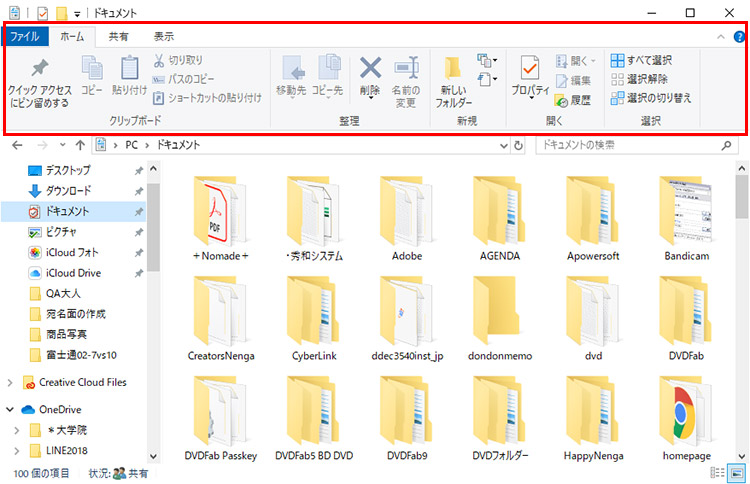The height and width of the screenshot is (484, 750).
Task: Select 切り取り (Cut) scissors icon
Action: coord(178,60)
